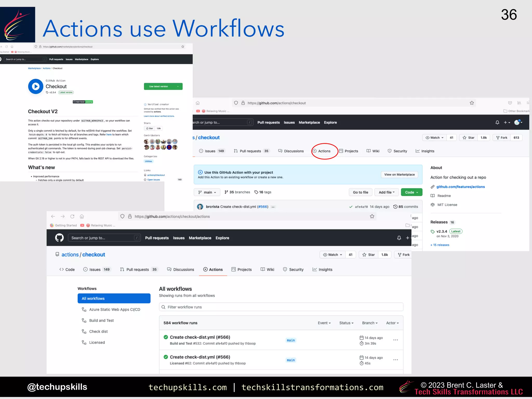The width and height of the screenshot is (532, 399).
Task: Select the Check dist workflow
Action: coord(98,331)
